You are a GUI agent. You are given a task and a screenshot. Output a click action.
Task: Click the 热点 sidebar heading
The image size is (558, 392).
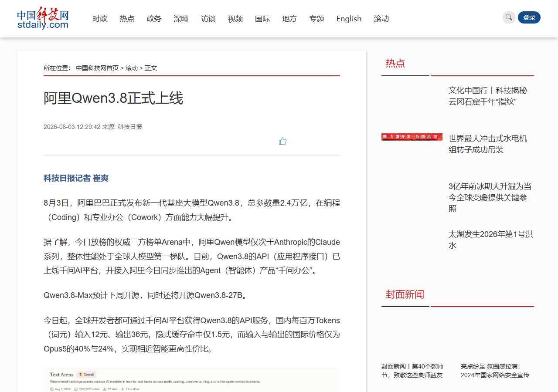(395, 64)
